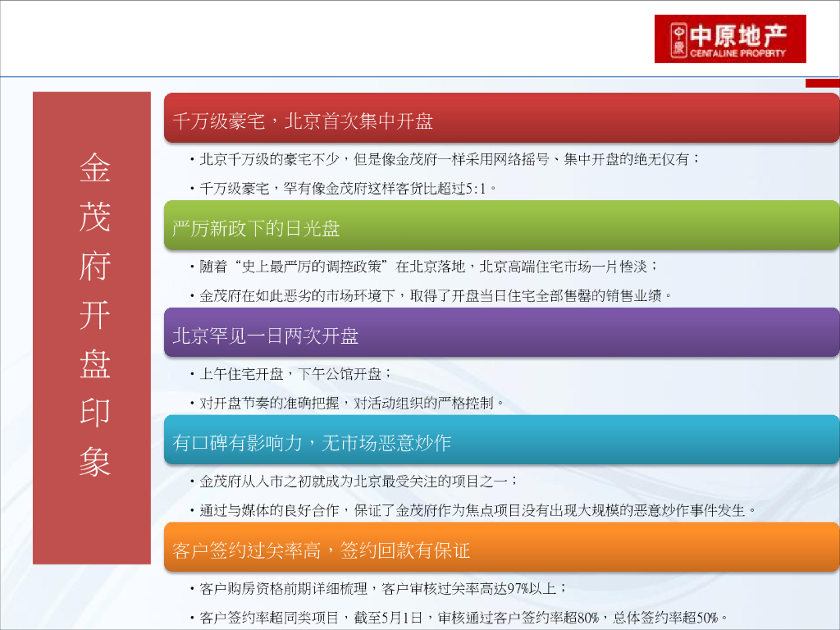Screen dimensions: 840x630
Task: Select the red heading 千万级豪宅，北京首次集中开盘
Action: point(501,118)
